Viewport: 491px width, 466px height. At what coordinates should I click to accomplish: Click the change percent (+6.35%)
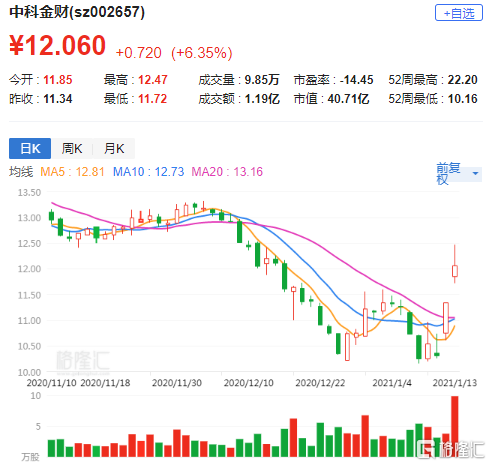pos(202,53)
